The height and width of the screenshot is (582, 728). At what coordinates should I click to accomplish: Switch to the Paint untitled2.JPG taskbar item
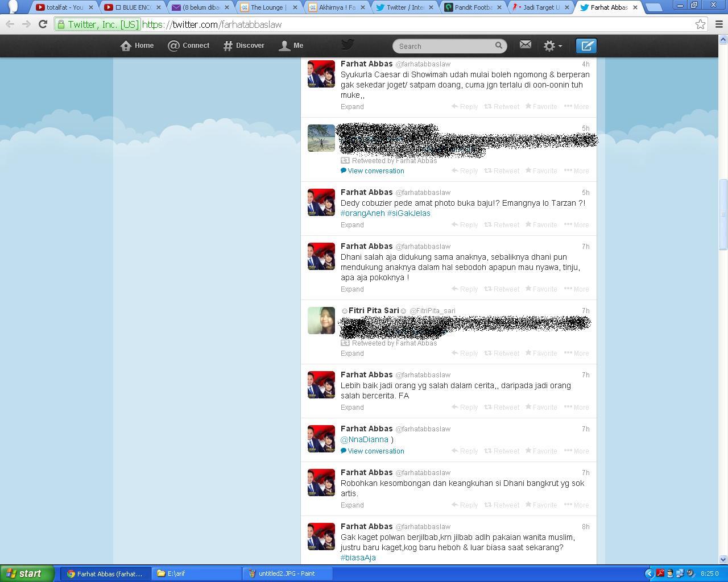pos(286,573)
